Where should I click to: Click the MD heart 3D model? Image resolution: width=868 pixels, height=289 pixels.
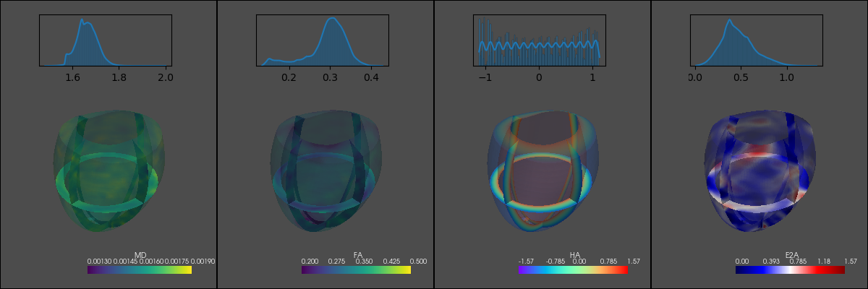[109, 170]
